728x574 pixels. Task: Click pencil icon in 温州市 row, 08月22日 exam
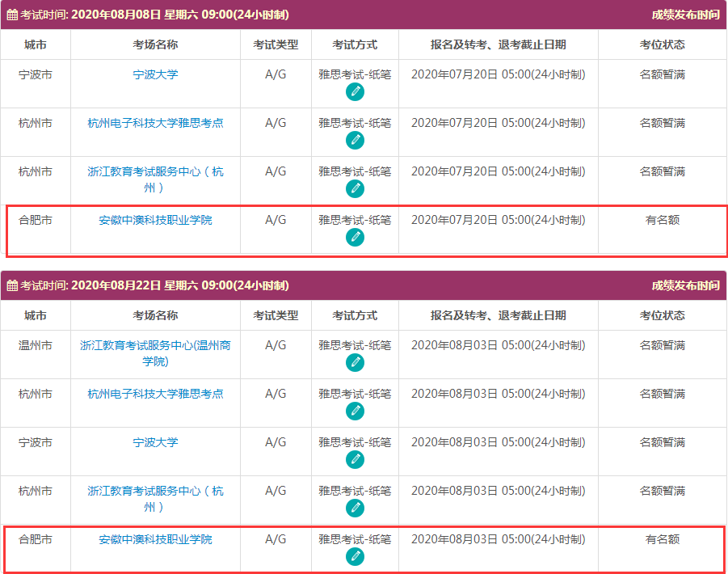[x=355, y=363]
